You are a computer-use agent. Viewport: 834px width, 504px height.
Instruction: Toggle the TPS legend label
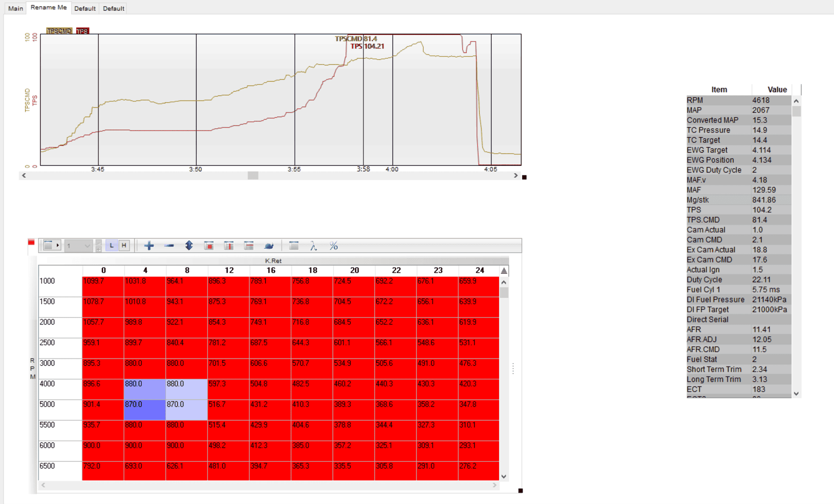tap(83, 31)
